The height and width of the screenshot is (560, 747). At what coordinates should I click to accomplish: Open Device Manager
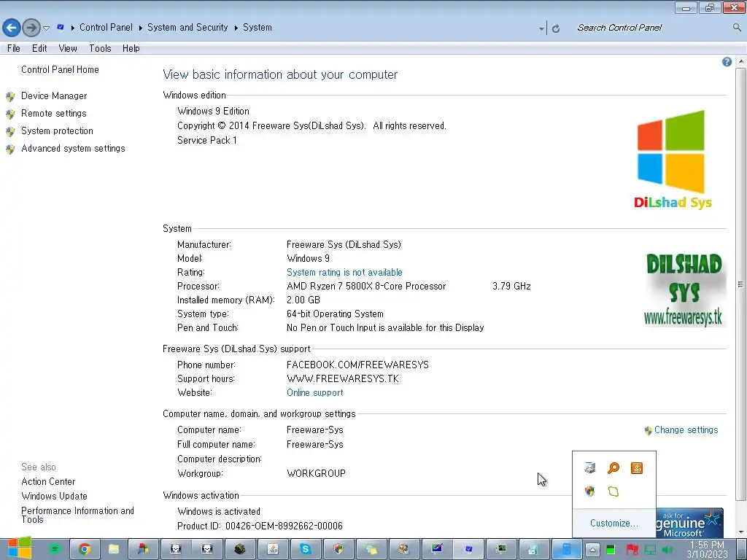click(x=54, y=96)
